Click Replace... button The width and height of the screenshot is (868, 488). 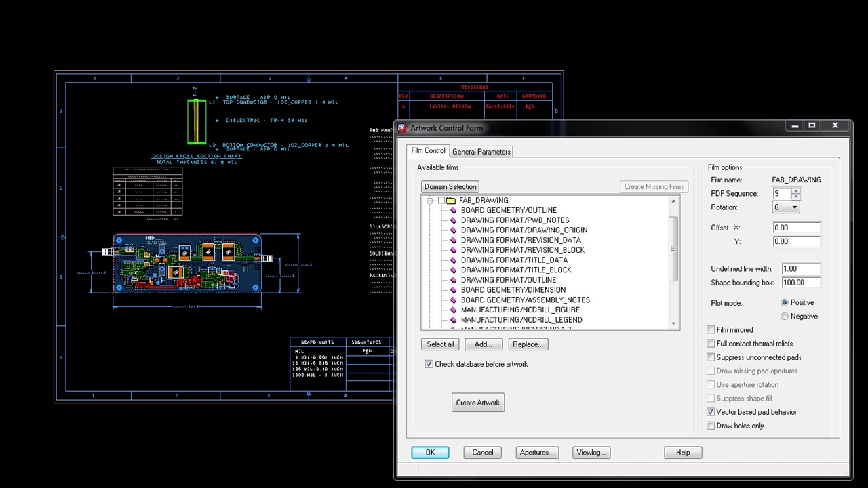pyautogui.click(x=528, y=344)
